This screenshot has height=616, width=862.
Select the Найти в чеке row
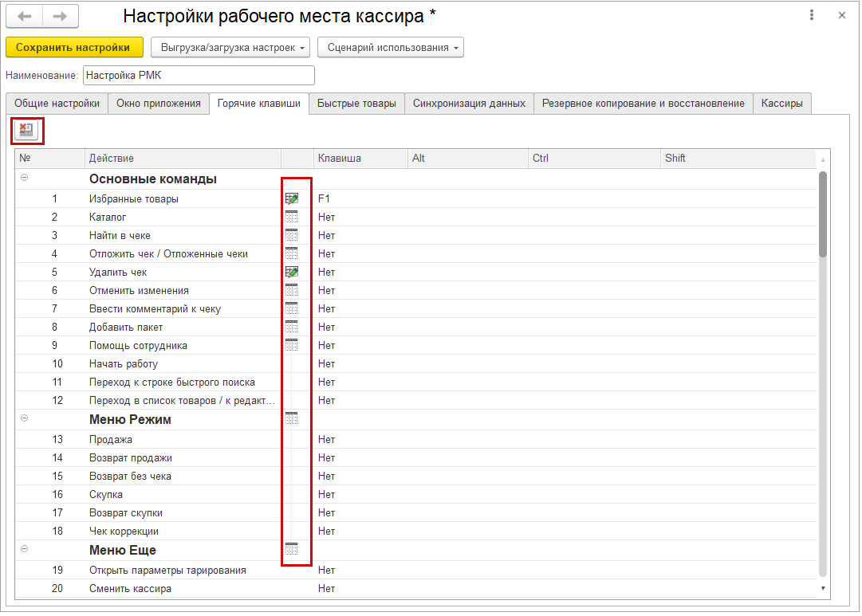(416, 235)
